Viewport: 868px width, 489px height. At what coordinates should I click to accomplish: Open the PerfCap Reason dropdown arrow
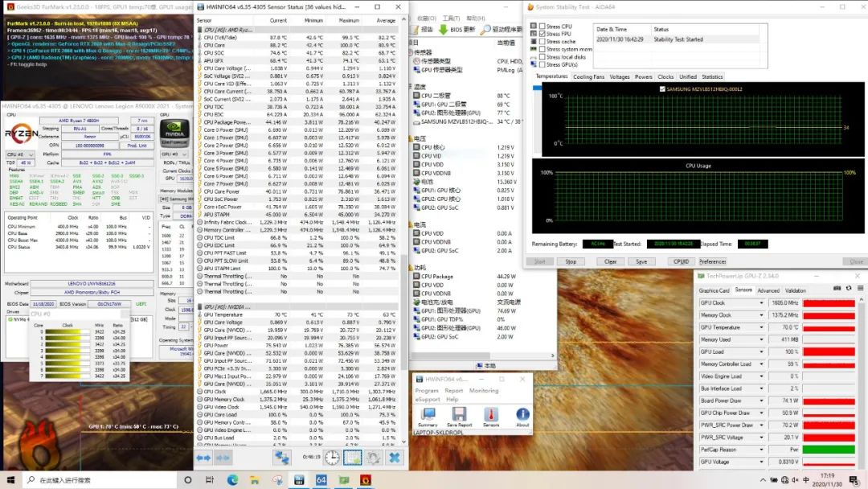(x=761, y=450)
